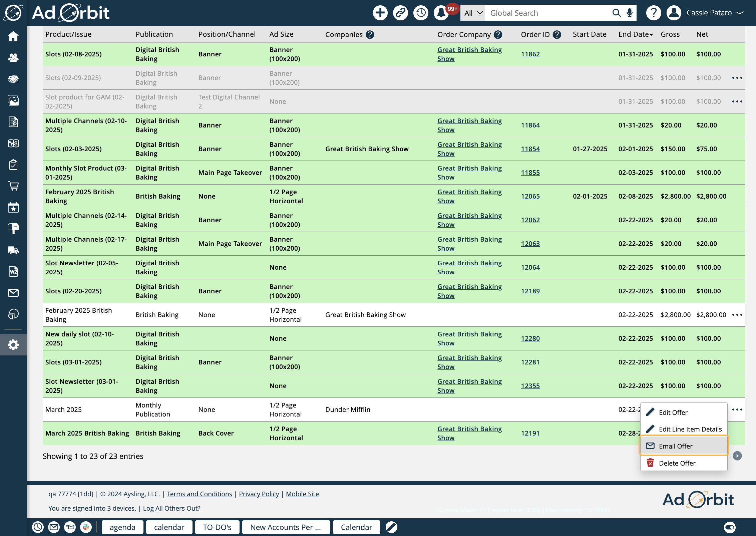The width and height of the screenshot is (756, 536).
Task: Open the Slack icon in bottom bar
Action: [86, 527]
